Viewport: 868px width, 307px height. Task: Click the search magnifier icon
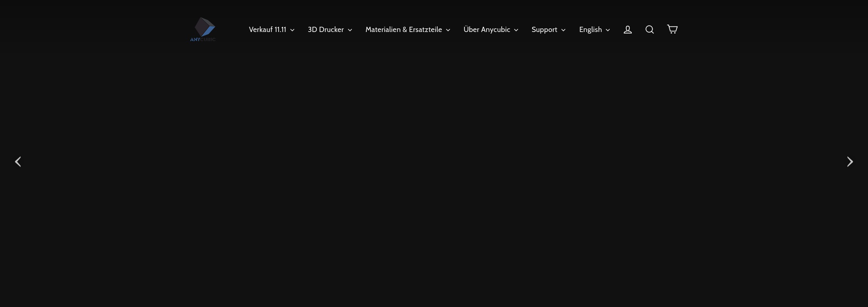tap(649, 30)
